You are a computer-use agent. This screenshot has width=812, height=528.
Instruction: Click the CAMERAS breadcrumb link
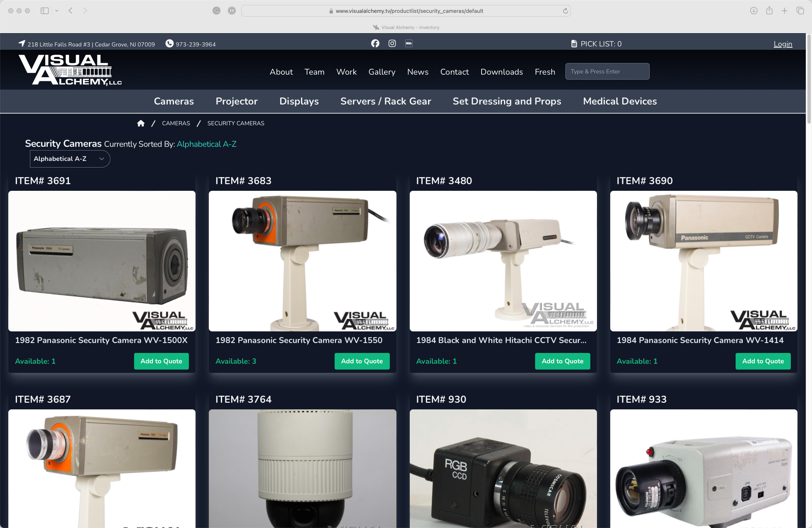(x=176, y=123)
